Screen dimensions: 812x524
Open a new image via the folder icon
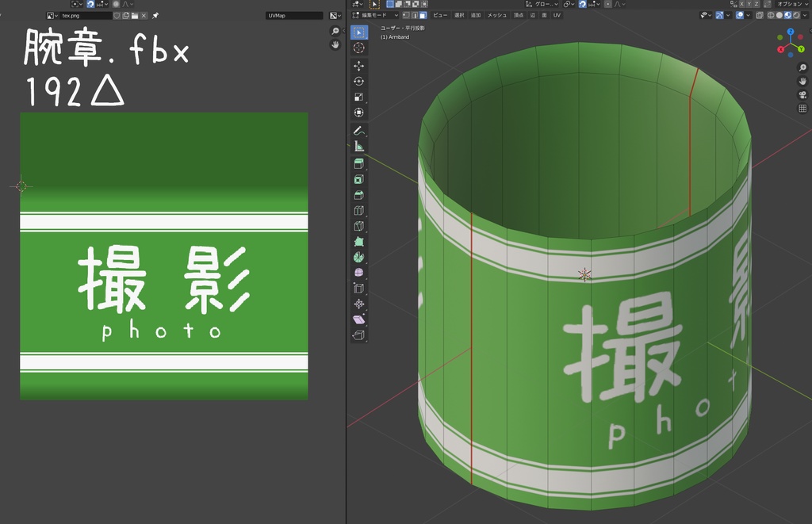click(135, 15)
